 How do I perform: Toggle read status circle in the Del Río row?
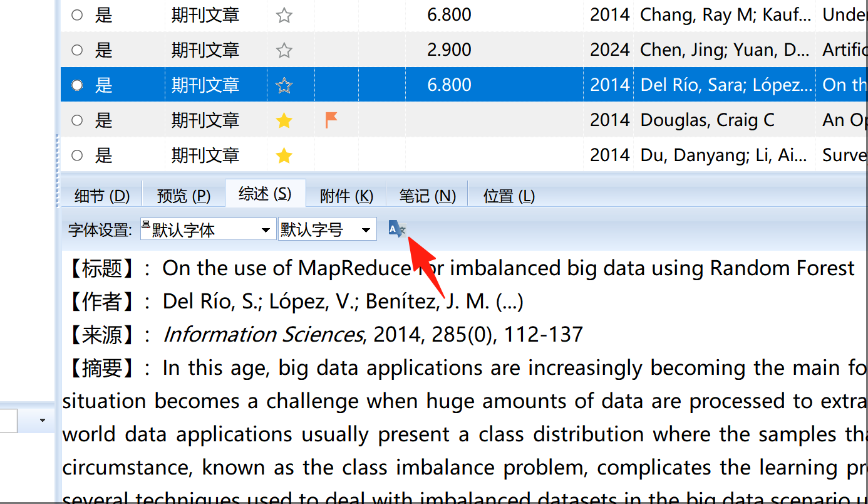77,85
